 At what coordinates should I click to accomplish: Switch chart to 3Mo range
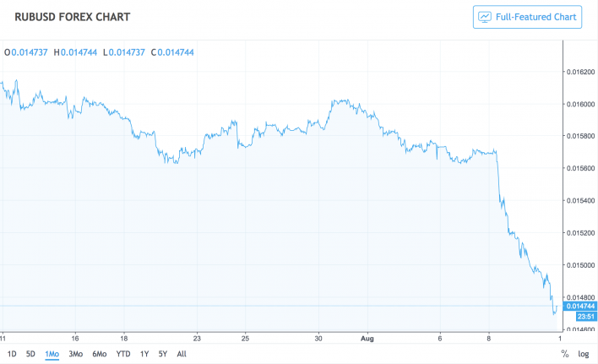(x=76, y=354)
